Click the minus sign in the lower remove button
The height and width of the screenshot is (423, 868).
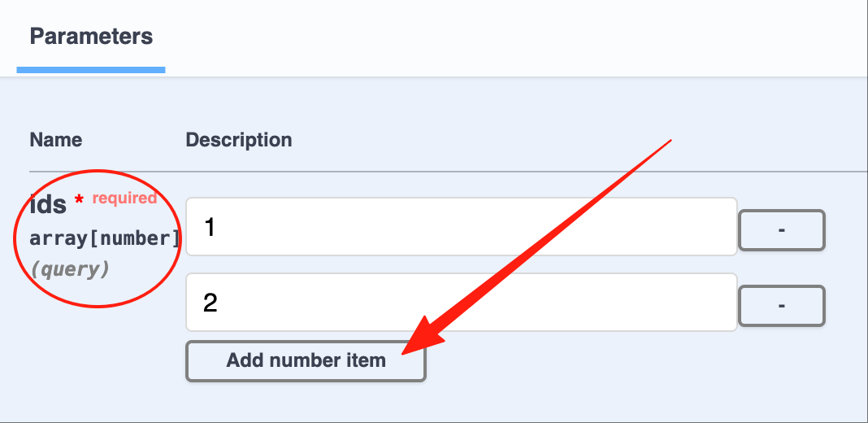point(782,306)
